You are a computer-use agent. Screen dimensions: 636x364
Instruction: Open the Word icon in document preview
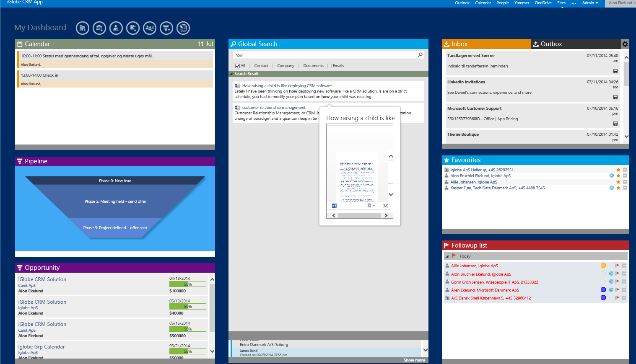click(x=334, y=206)
